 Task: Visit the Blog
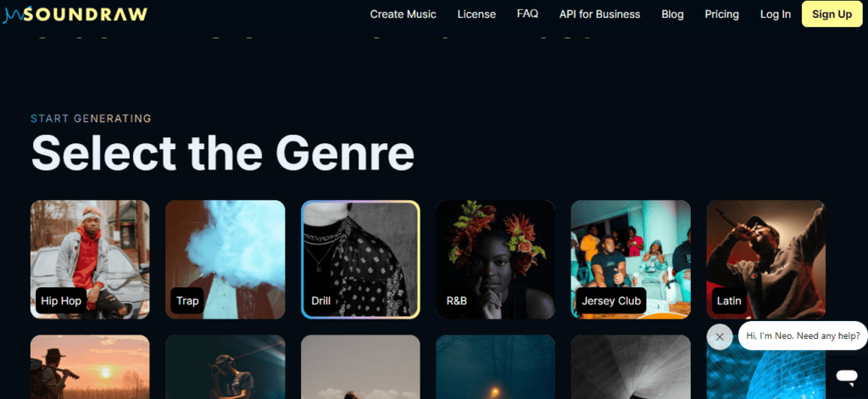(x=672, y=14)
